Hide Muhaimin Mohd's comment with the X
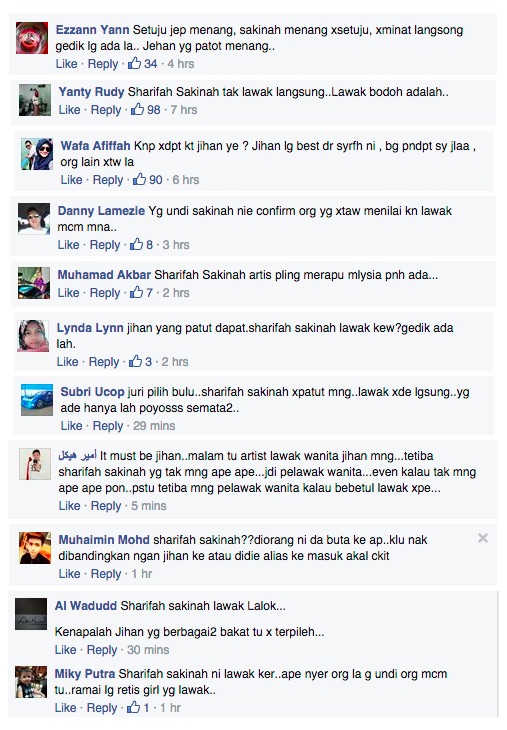 point(483,538)
